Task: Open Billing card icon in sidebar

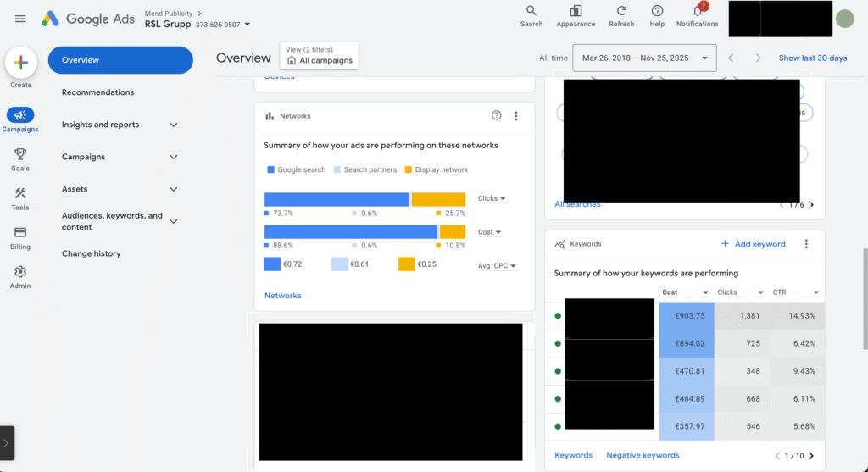Action: click(x=20, y=233)
